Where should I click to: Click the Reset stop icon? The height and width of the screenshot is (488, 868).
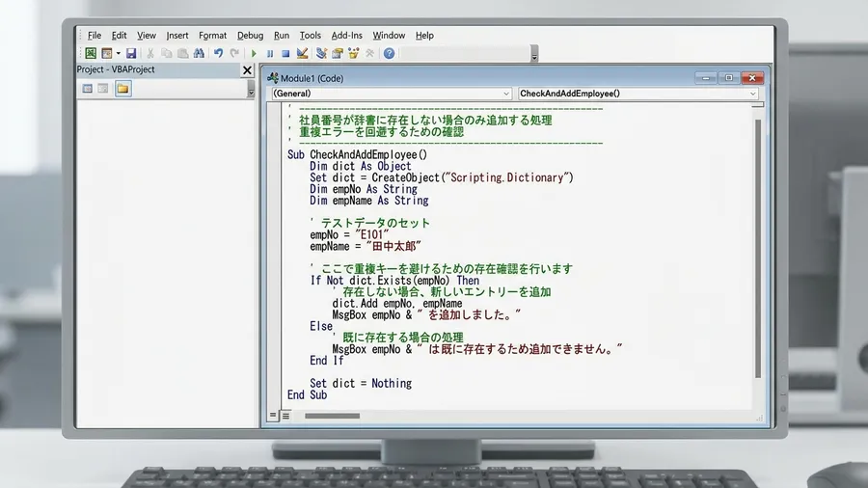285,54
